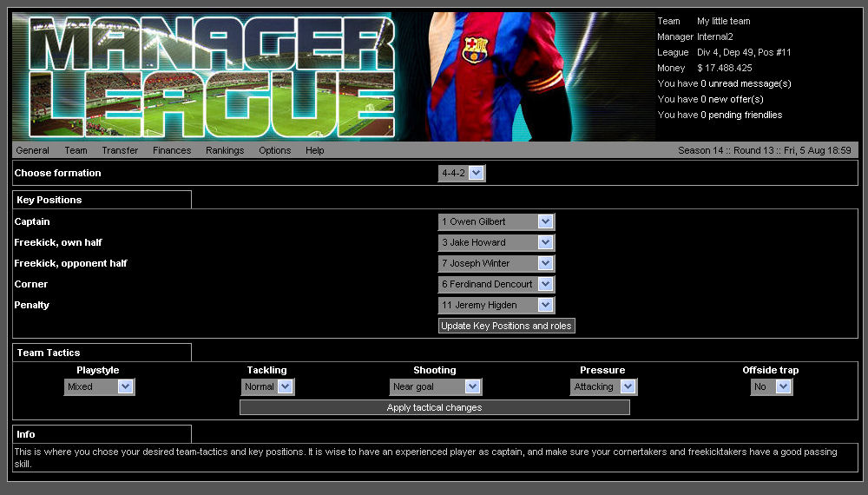Click the Key Positions section header
The image size is (868, 495).
pos(102,200)
